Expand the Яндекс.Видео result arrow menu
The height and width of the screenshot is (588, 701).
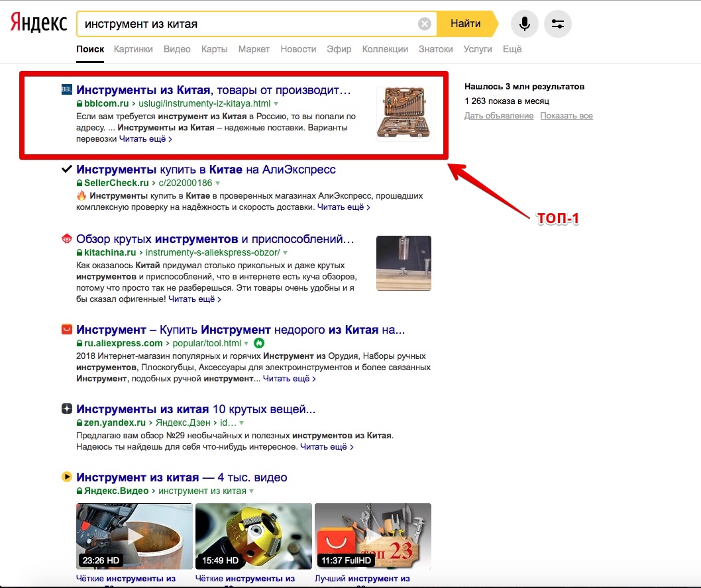251,491
